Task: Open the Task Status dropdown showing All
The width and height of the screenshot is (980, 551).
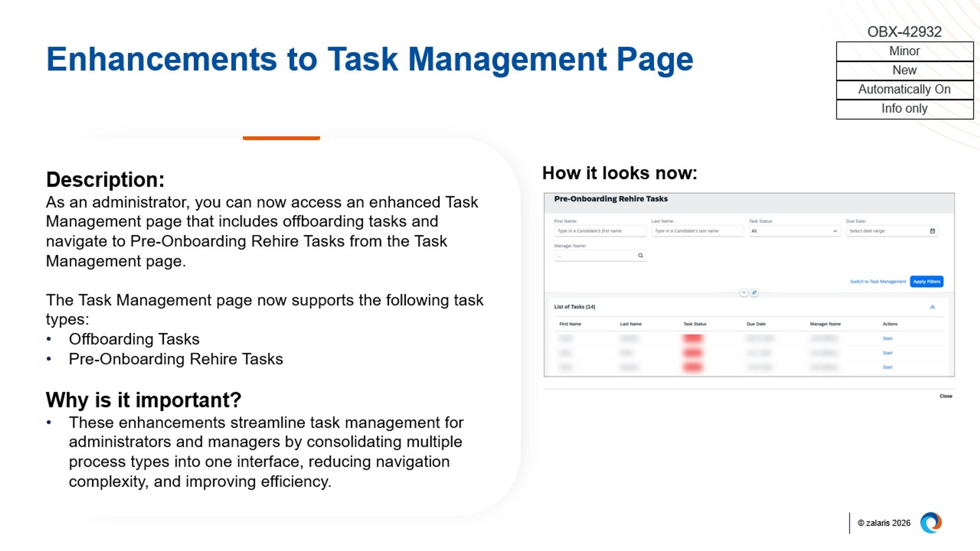Action: pyautogui.click(x=794, y=231)
